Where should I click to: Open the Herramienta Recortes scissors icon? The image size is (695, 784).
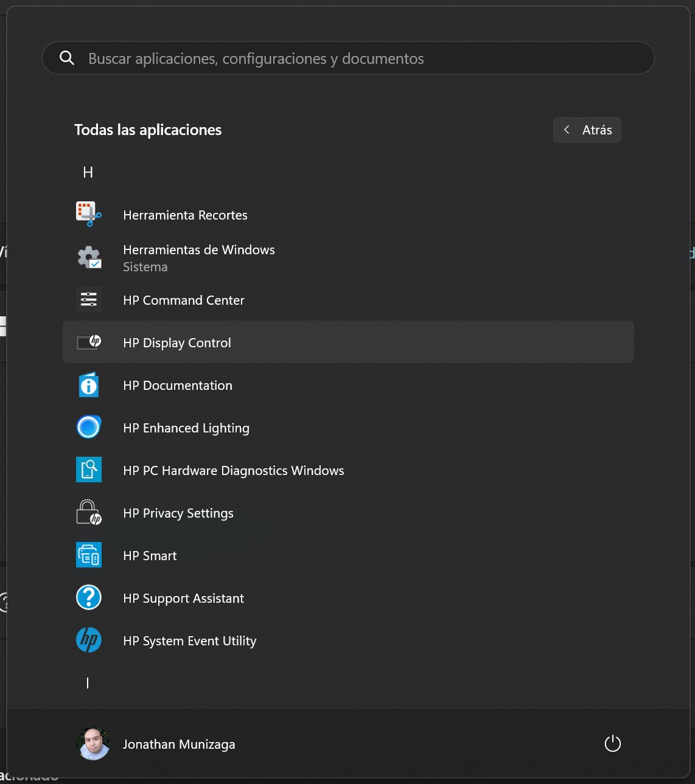click(x=89, y=214)
